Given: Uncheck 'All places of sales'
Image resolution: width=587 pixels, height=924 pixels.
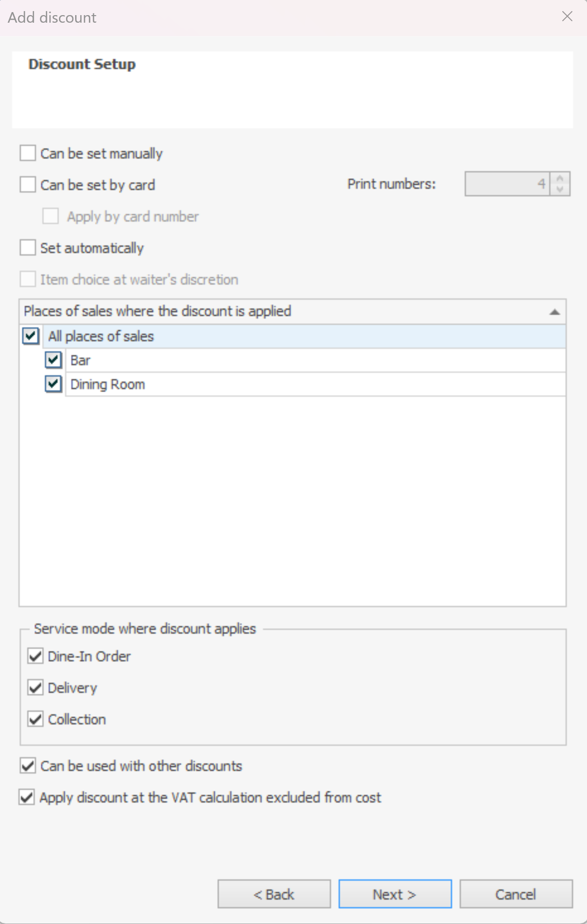Looking at the screenshot, I should pos(31,336).
